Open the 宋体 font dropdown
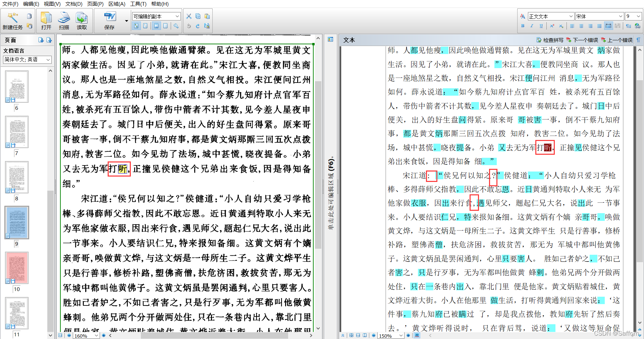Screen dimensions: 644x339 tap(599, 16)
